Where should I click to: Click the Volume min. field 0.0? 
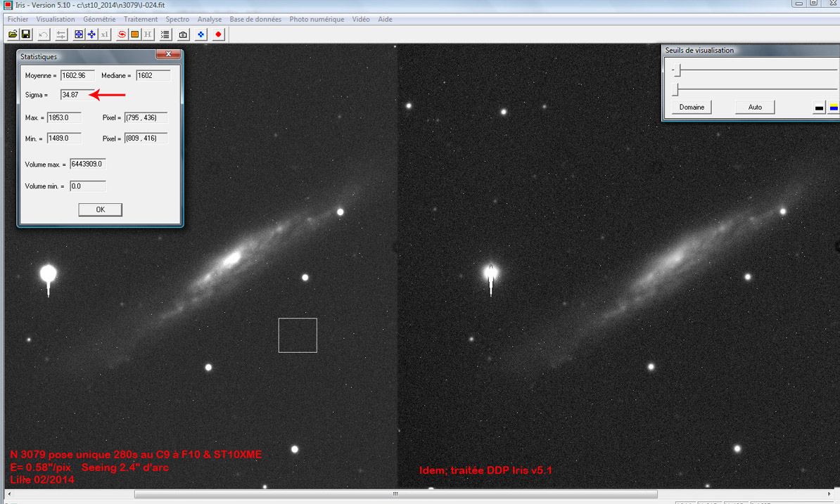88,186
